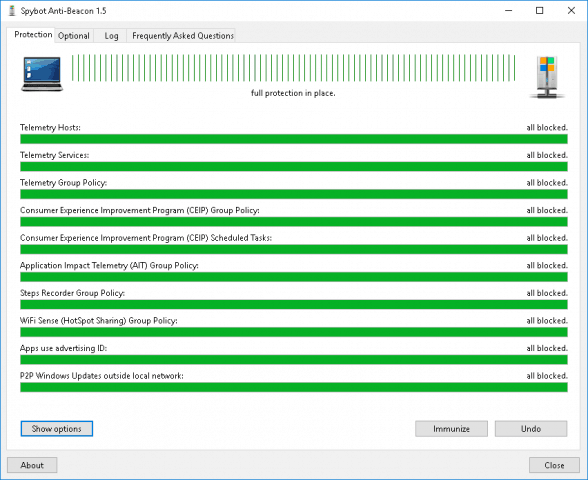588x480 pixels.
Task: Click the Telemetry Services progress bar
Action: click(294, 166)
